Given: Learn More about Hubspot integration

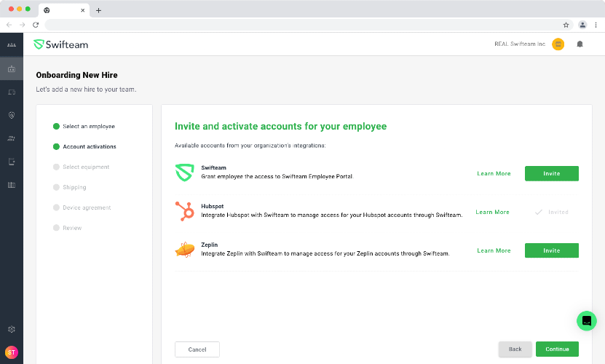Looking at the screenshot, I should coord(492,212).
